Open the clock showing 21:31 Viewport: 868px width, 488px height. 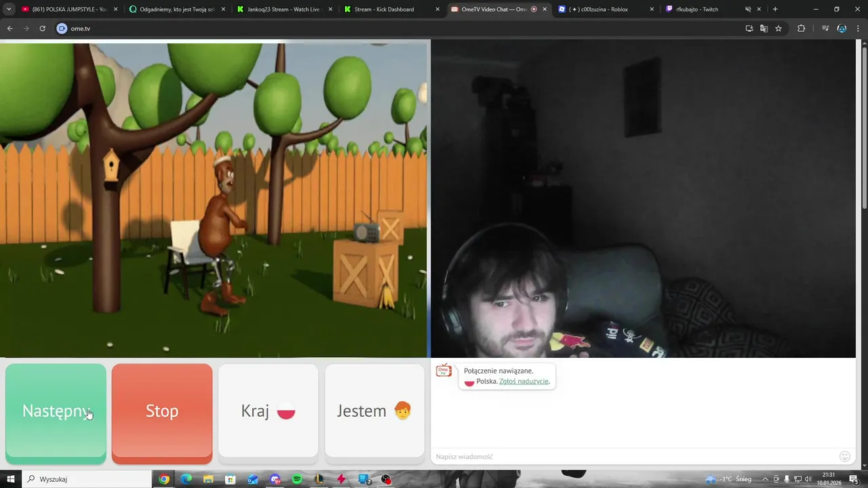pyautogui.click(x=828, y=479)
